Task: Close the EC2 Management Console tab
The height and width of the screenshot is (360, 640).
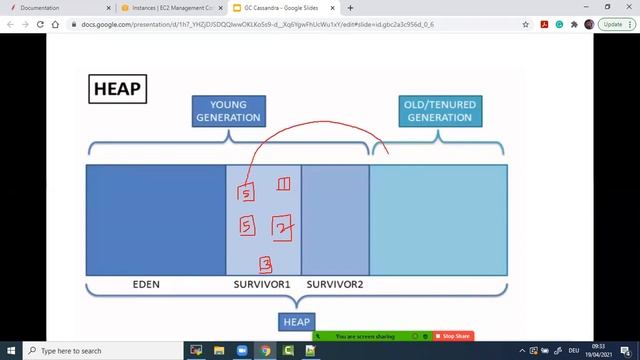Action: tap(220, 8)
